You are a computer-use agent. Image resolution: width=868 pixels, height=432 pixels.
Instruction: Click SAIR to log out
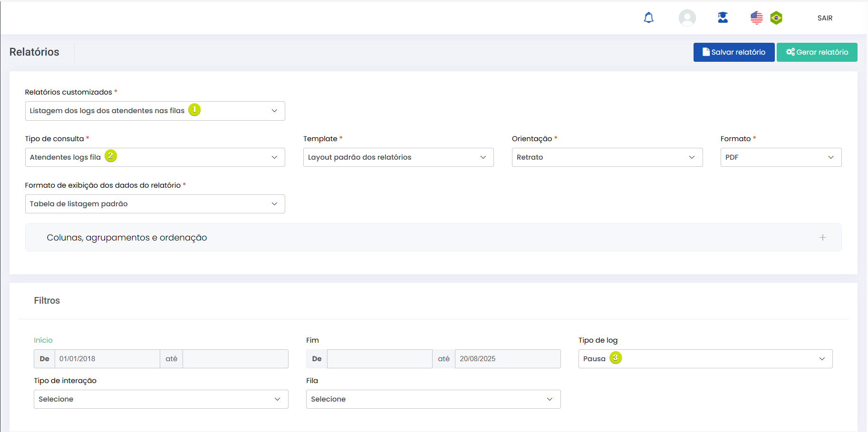click(x=825, y=18)
